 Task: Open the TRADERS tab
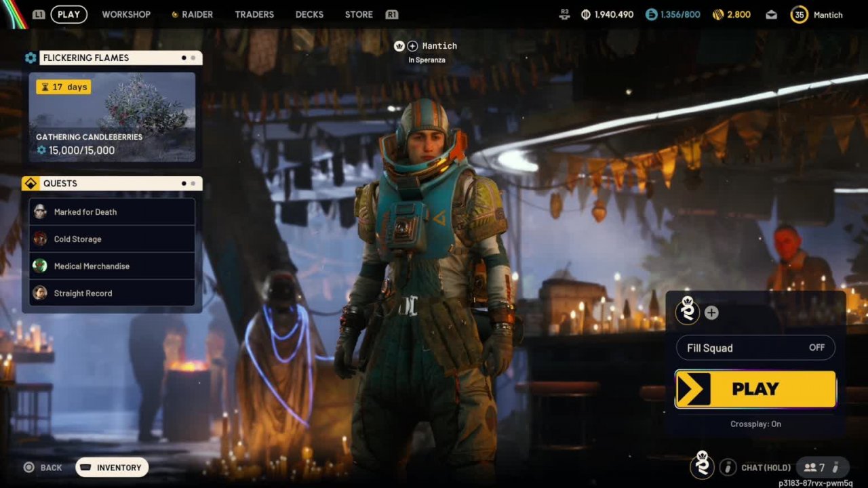click(x=254, y=14)
